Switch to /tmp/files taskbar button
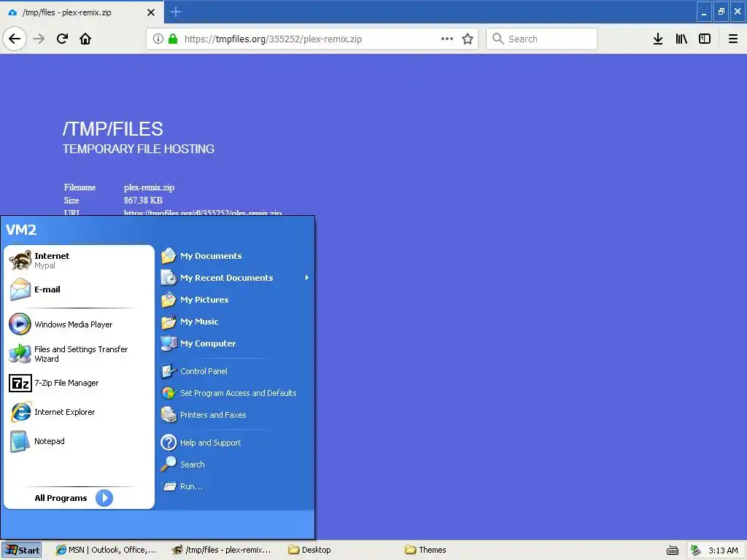 tap(222, 550)
